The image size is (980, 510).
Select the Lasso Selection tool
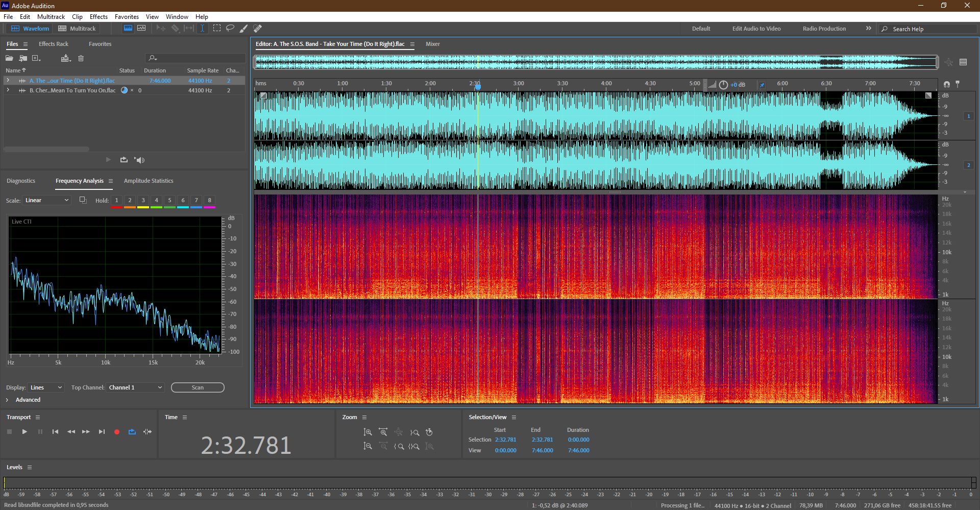[230, 29]
